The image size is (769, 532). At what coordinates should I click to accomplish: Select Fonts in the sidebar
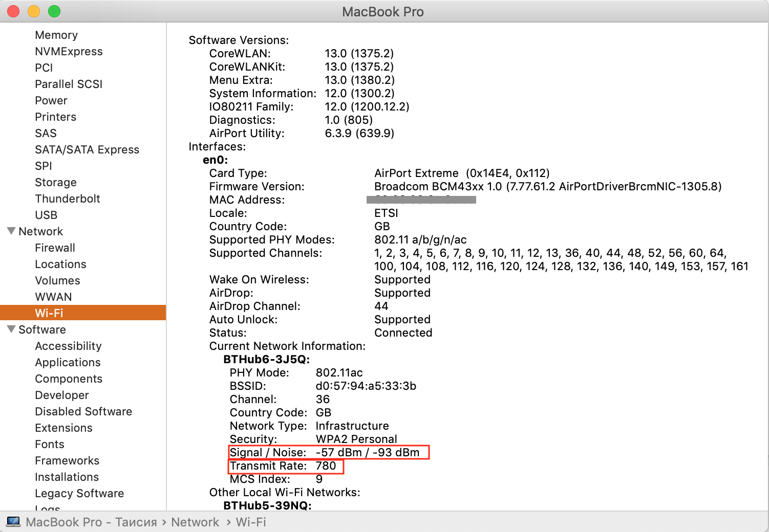[50, 444]
